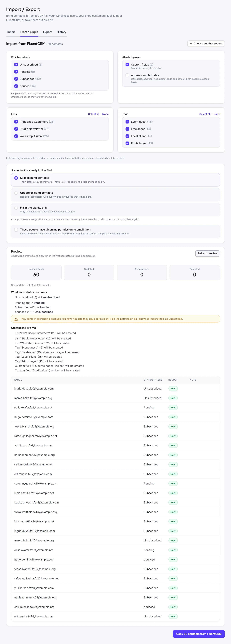Select the Skip existing contacts option
Image resolution: width=231 pixels, height=644 pixels.
(x=115, y=180)
